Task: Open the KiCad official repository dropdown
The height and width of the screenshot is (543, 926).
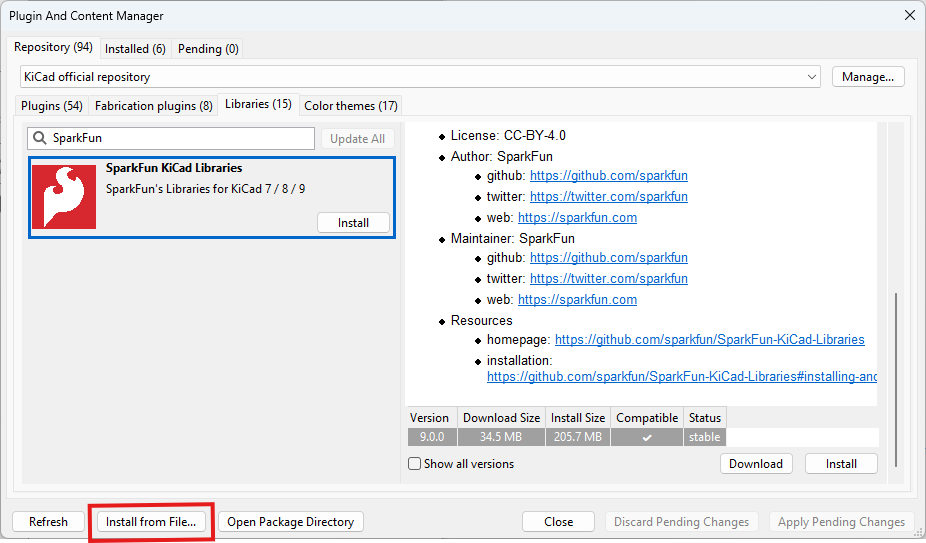Action: (420, 77)
